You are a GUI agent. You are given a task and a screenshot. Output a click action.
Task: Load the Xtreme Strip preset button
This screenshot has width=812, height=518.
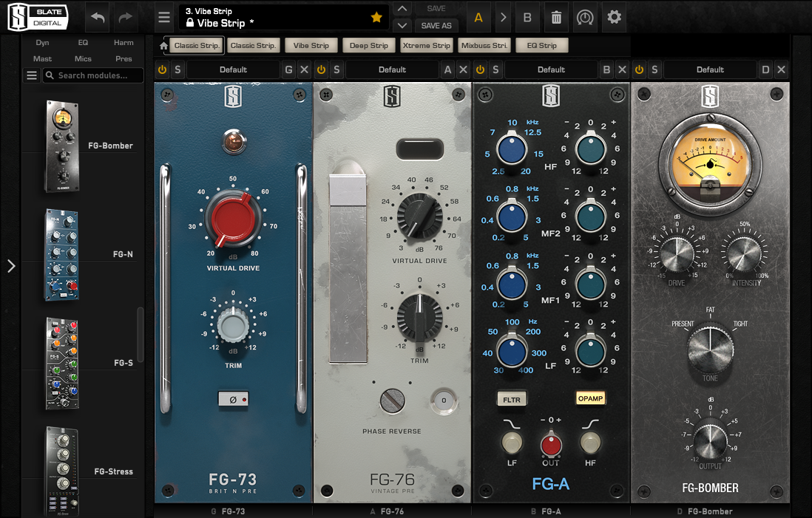coord(427,46)
